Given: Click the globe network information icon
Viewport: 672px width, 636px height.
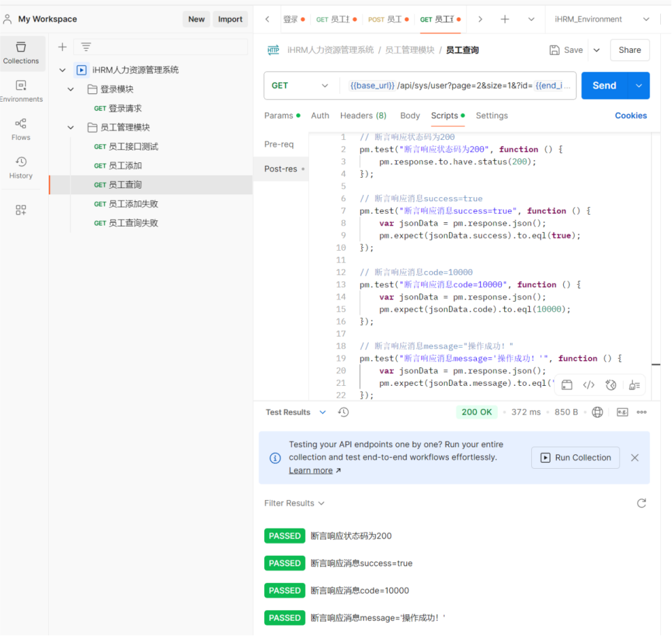Looking at the screenshot, I should point(597,412).
